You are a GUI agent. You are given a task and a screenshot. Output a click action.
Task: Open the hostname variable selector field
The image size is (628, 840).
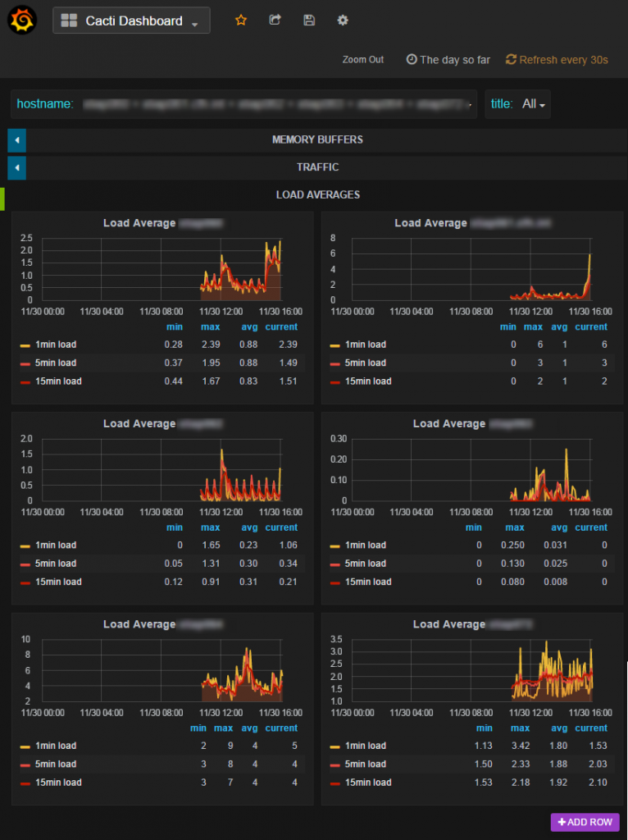244,104
